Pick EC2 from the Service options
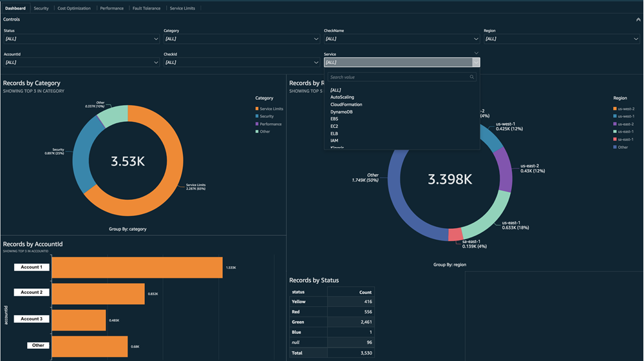 click(x=334, y=126)
